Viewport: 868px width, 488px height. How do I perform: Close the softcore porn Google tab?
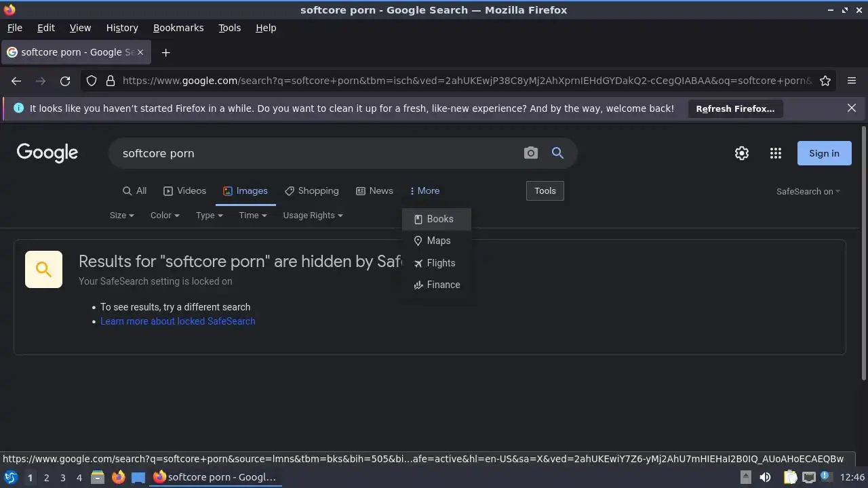(141, 52)
